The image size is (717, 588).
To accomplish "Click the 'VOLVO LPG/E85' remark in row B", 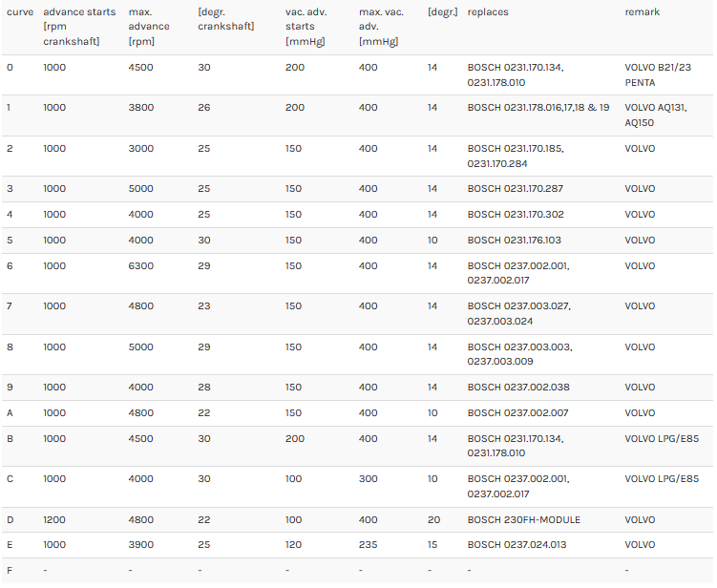I will click(x=662, y=439).
